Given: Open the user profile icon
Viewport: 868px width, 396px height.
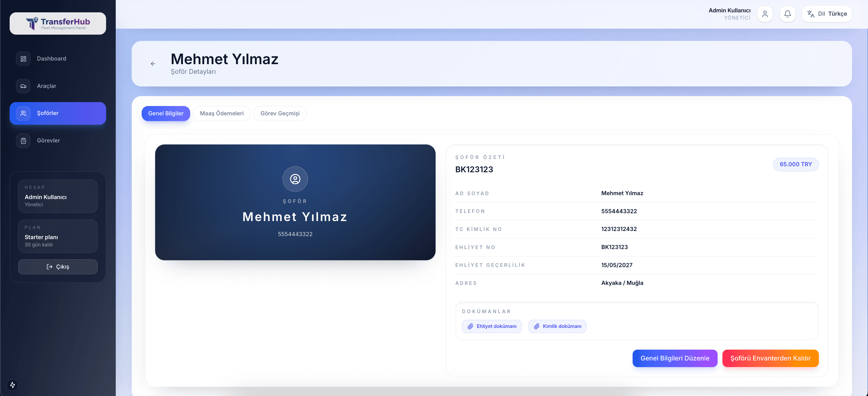Looking at the screenshot, I should coord(765,14).
